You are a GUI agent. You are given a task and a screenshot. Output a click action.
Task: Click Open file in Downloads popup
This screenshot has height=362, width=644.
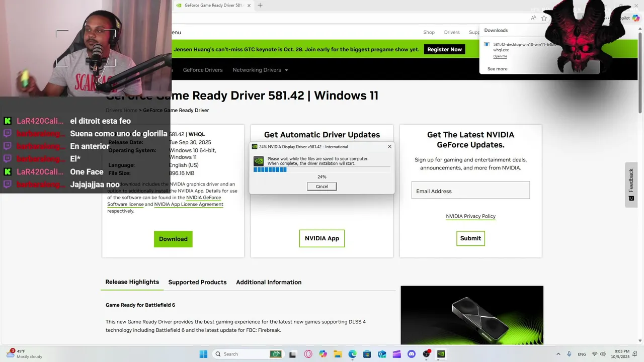point(500,56)
